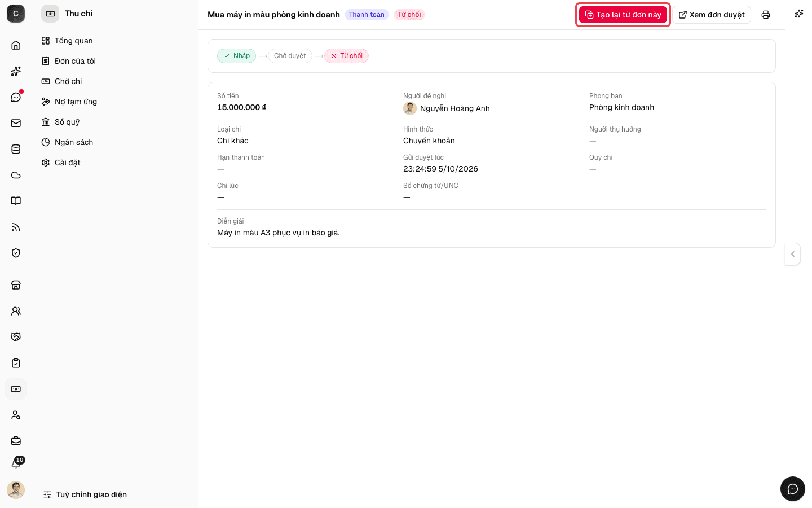Open workspace switcher C avatar
Screen dimensions: 812x508
[x=16, y=14]
